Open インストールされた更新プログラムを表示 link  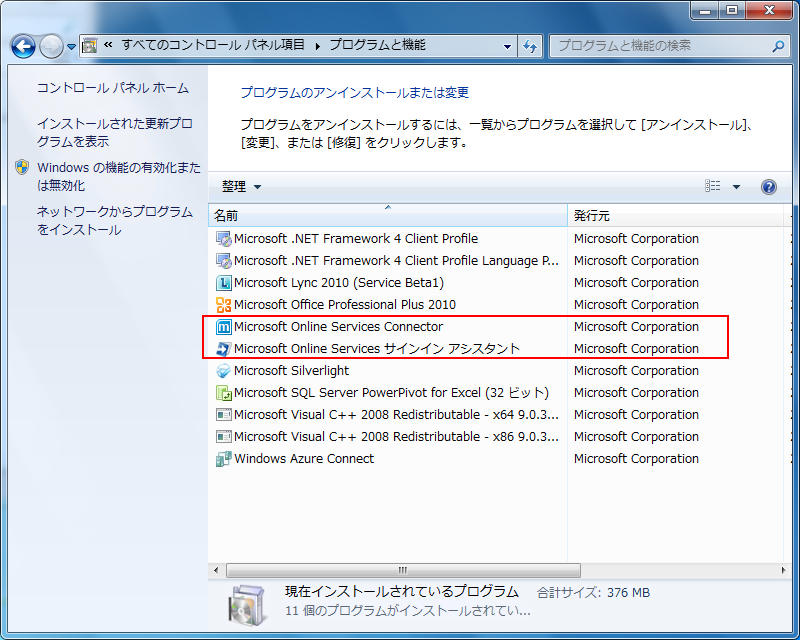pos(115,132)
